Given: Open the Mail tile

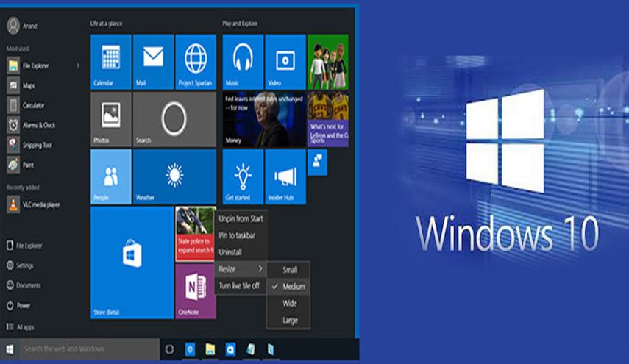Looking at the screenshot, I should pos(153,62).
